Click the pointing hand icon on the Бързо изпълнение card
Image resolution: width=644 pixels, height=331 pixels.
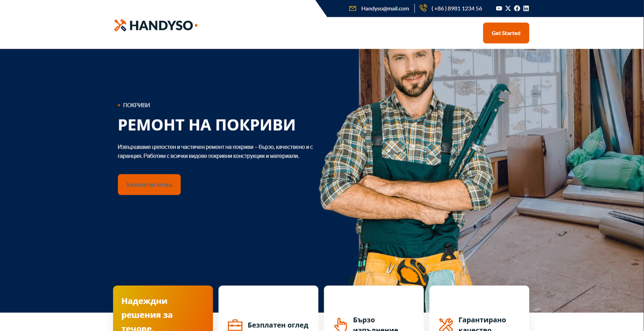tap(341, 325)
